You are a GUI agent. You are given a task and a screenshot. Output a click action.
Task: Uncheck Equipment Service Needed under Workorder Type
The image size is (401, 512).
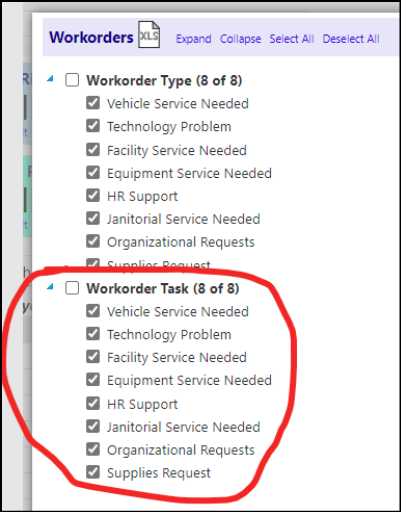pos(93,173)
